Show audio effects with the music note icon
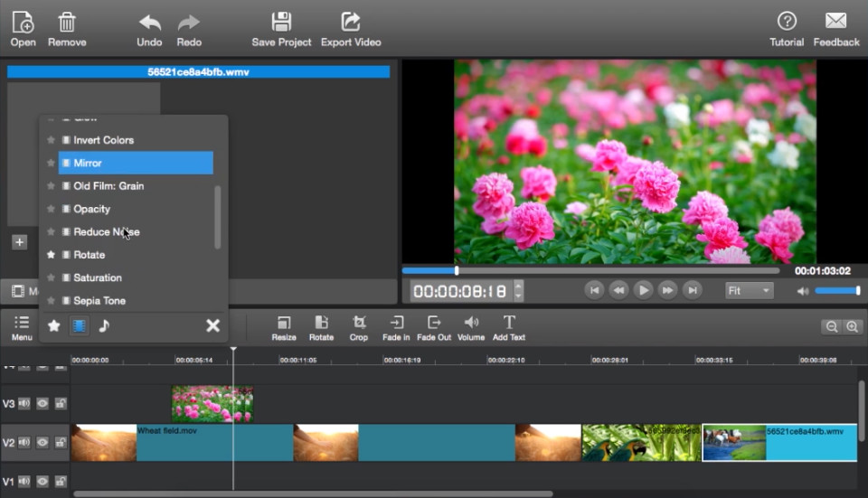Image resolution: width=868 pixels, height=498 pixels. [104, 325]
